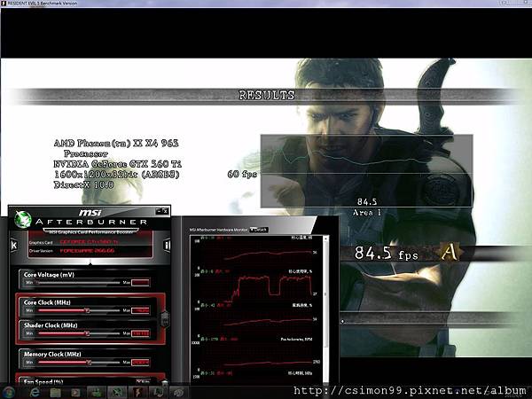This screenshot has height=399, width=532.
Task: Click the Shader Clock slider handle
Action: point(87,333)
